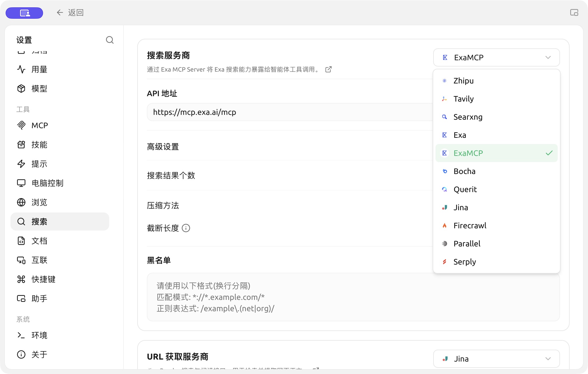Viewport: 588px width, 374px height.
Task: Click the window layout icon at top right
Action: tap(574, 12)
